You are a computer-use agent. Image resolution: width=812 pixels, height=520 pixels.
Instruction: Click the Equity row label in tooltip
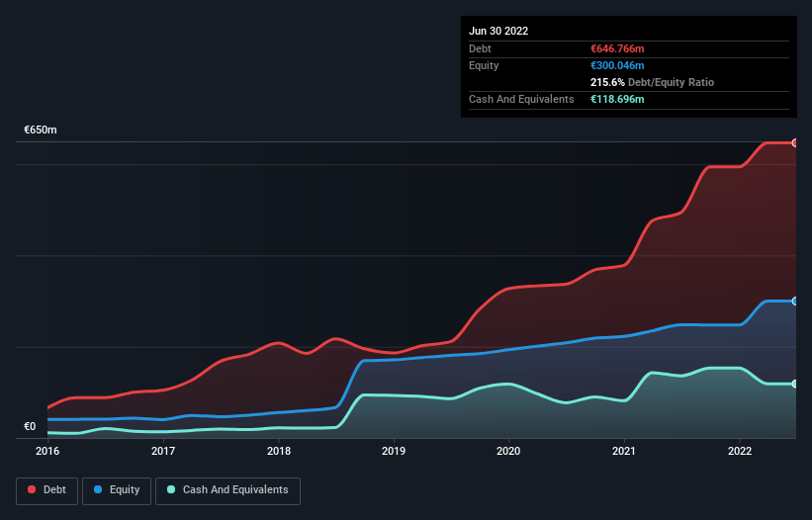tap(484, 65)
